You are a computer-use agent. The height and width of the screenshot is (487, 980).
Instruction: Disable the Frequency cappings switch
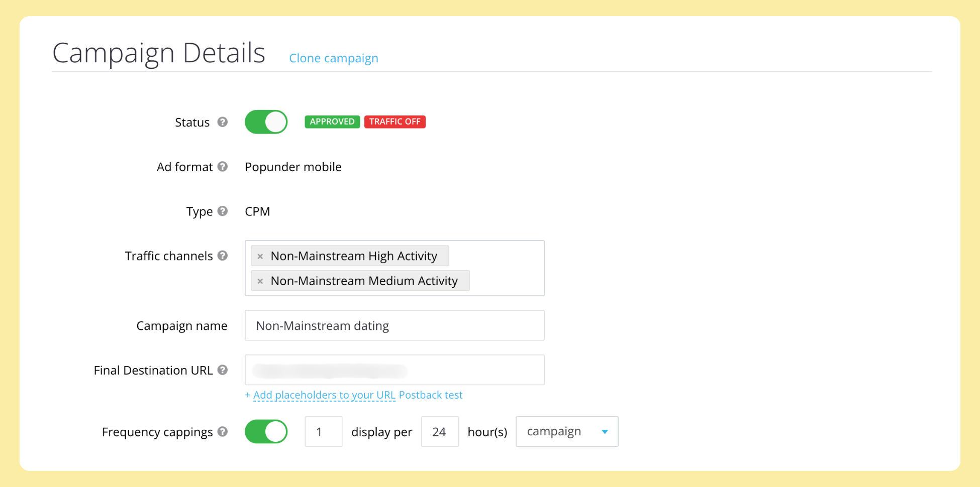click(266, 432)
